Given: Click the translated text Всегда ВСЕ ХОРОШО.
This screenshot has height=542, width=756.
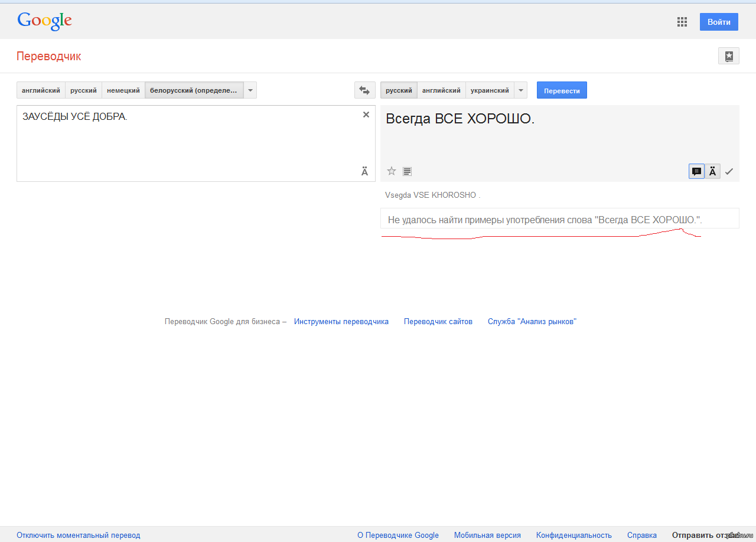Looking at the screenshot, I should [460, 119].
